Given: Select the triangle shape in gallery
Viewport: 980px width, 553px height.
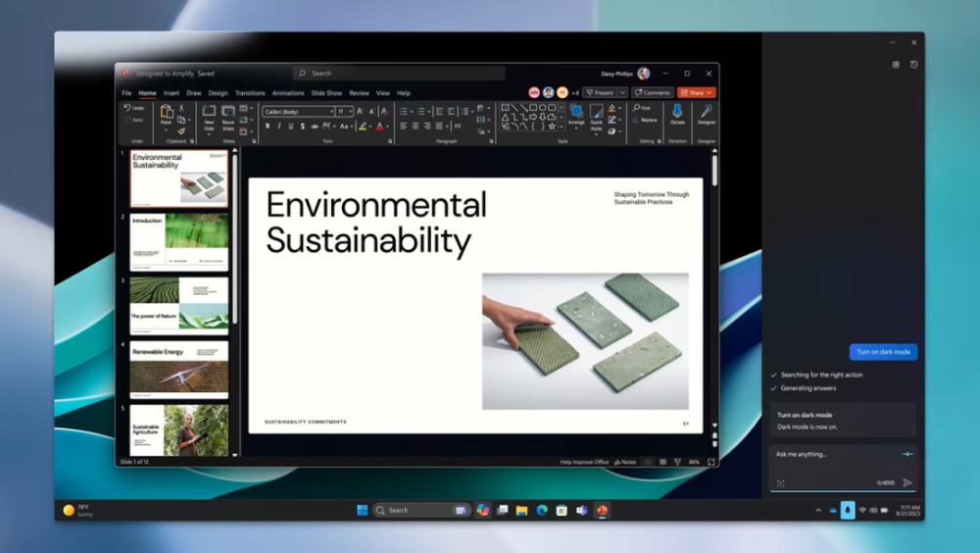Looking at the screenshot, I should coord(505,117).
